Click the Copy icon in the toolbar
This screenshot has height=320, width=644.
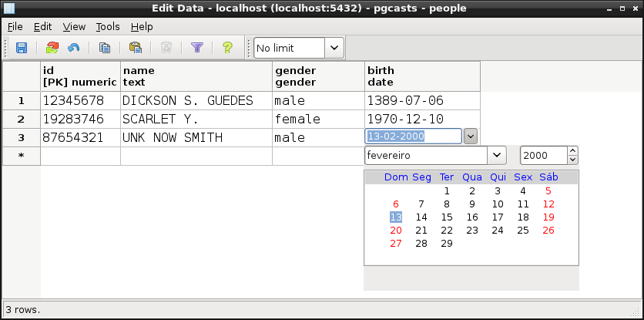104,48
